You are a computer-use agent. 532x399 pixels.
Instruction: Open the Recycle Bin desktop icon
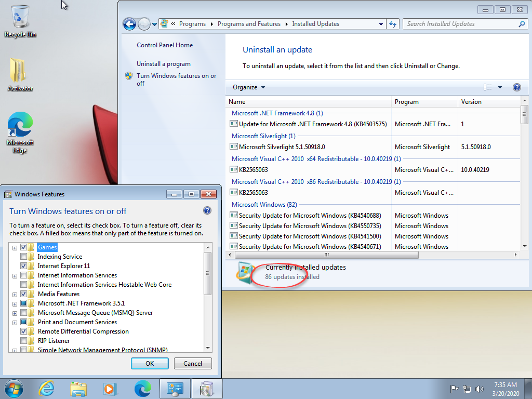(20, 20)
